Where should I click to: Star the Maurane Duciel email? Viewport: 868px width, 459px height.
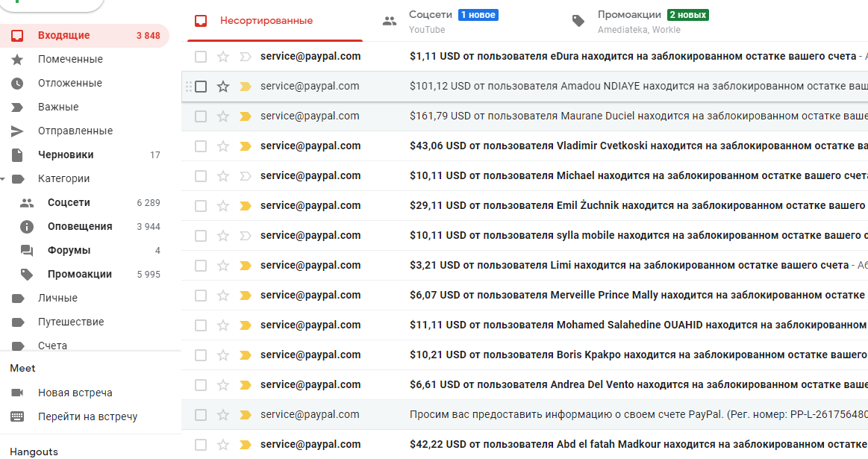tap(223, 116)
